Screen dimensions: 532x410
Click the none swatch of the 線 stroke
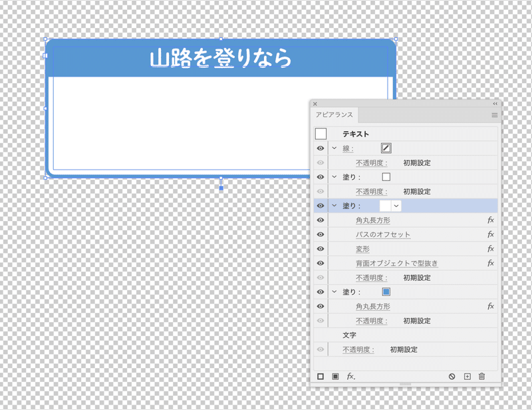(x=386, y=148)
